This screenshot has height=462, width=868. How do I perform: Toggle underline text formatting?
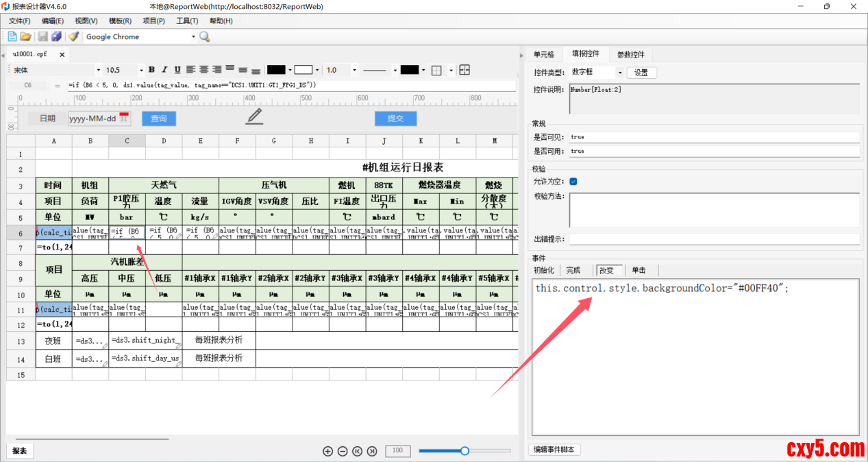(177, 70)
